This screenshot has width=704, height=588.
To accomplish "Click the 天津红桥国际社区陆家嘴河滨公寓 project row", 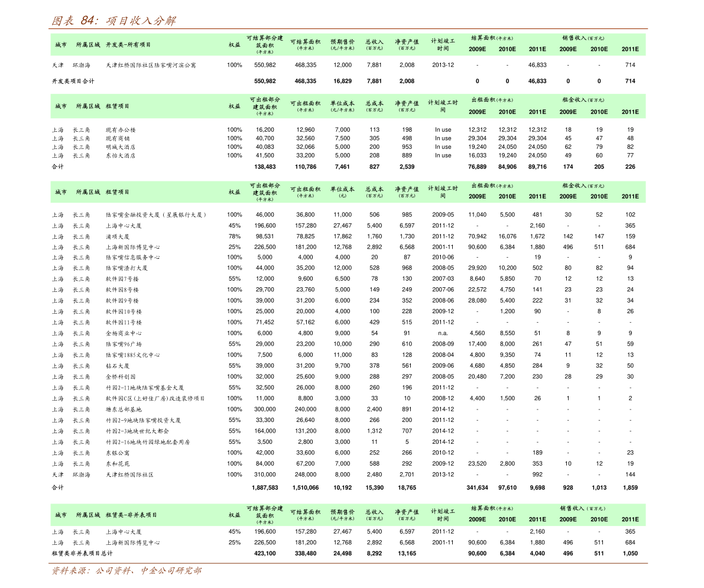I will click(x=348, y=65).
